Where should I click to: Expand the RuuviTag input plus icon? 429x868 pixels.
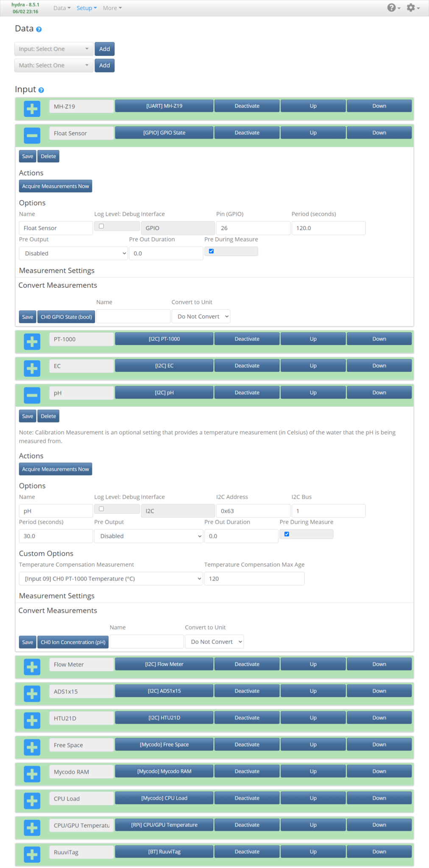point(32,854)
